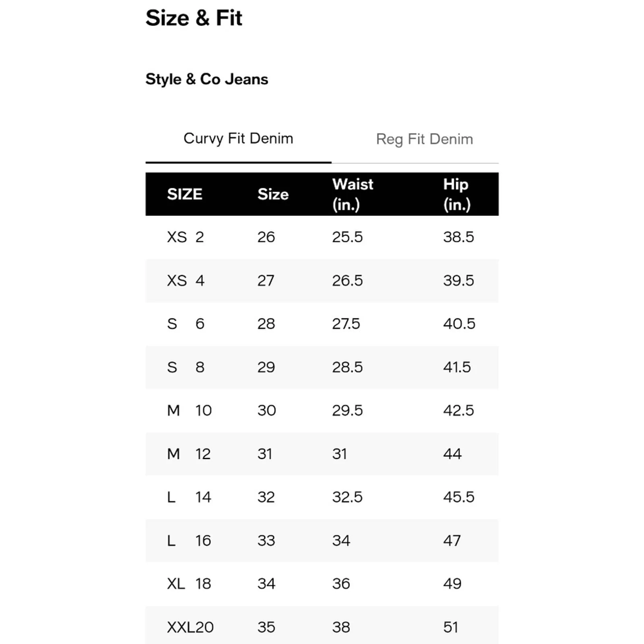The image size is (644, 644).
Task: Select the XXL 20 size row
Action: click(322, 625)
